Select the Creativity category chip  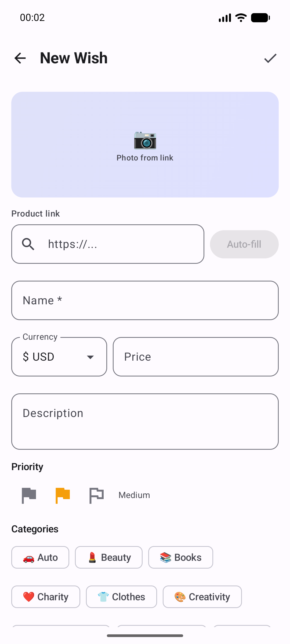[x=202, y=597]
